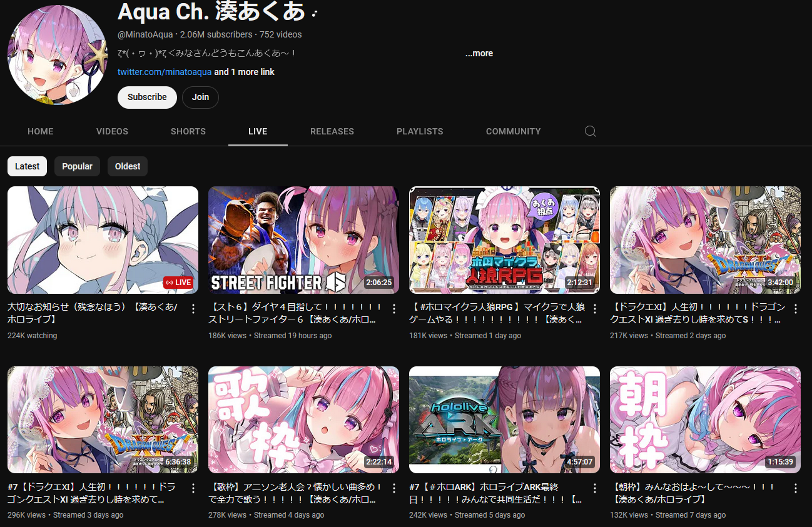The height and width of the screenshot is (527, 812).
Task: Open the channel search magnifier icon
Action: 590,131
